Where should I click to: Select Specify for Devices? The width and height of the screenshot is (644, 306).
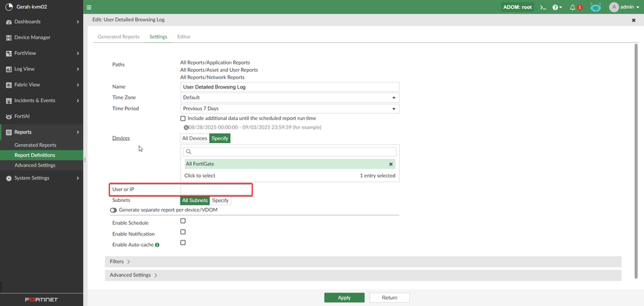220,138
